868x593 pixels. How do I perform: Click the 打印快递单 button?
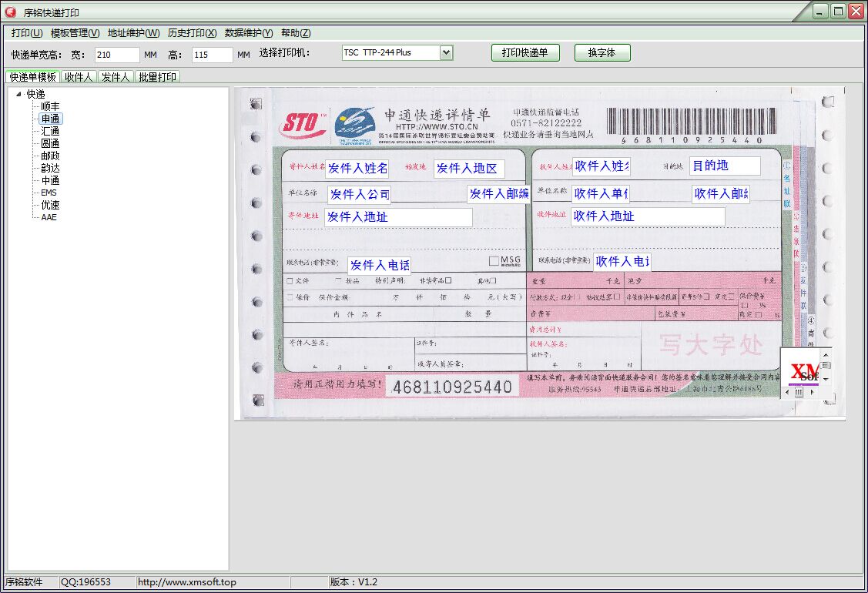(524, 52)
